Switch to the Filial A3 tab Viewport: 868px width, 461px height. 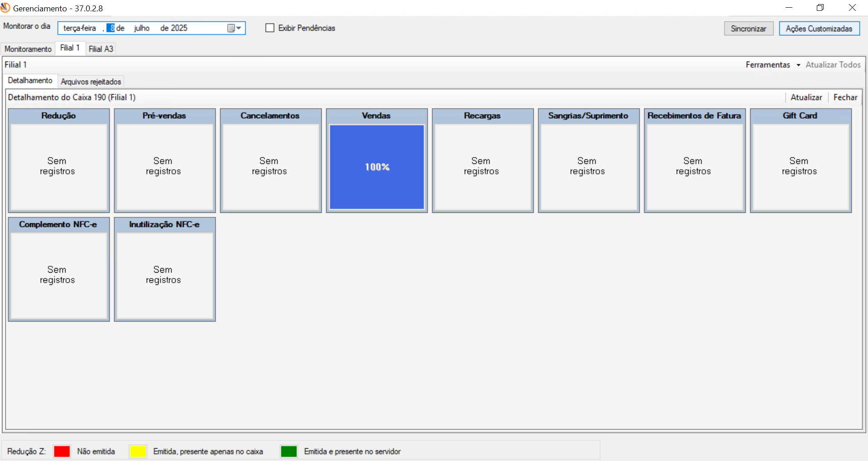[x=101, y=49]
